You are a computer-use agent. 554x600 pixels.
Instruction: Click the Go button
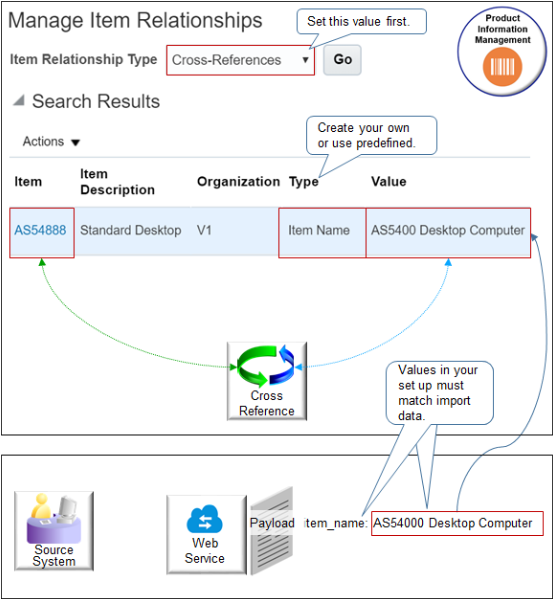point(342,60)
